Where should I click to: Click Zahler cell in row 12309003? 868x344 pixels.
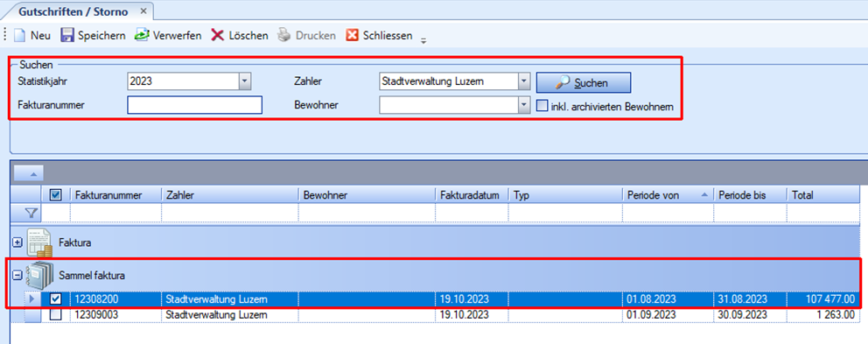230,314
